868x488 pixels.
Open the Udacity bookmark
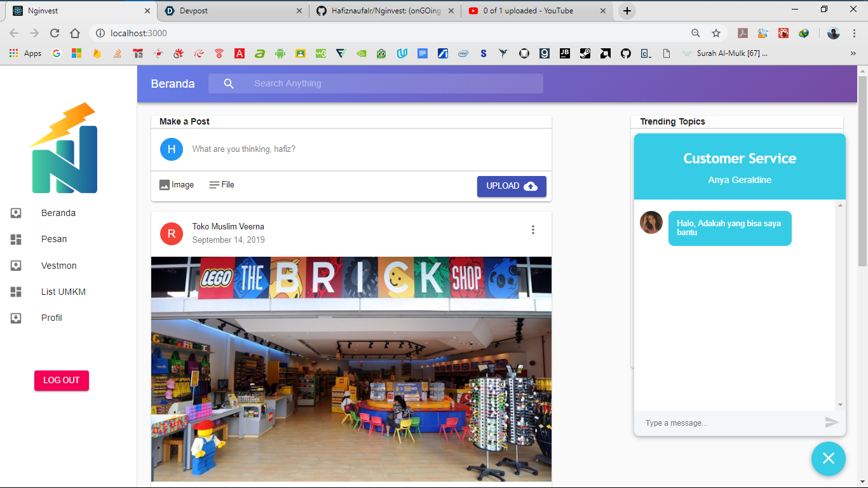click(402, 53)
